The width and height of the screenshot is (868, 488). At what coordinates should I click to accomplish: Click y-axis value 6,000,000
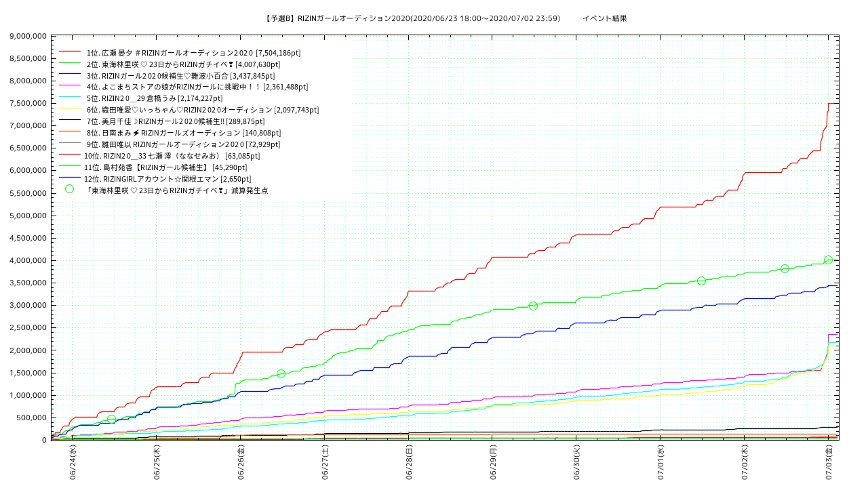pyautogui.click(x=28, y=171)
